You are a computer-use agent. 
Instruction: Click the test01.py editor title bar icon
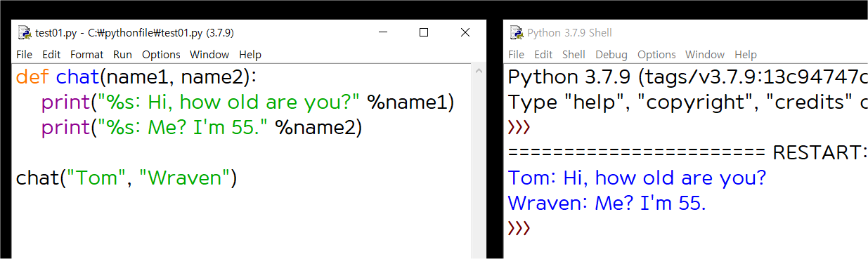tap(24, 32)
